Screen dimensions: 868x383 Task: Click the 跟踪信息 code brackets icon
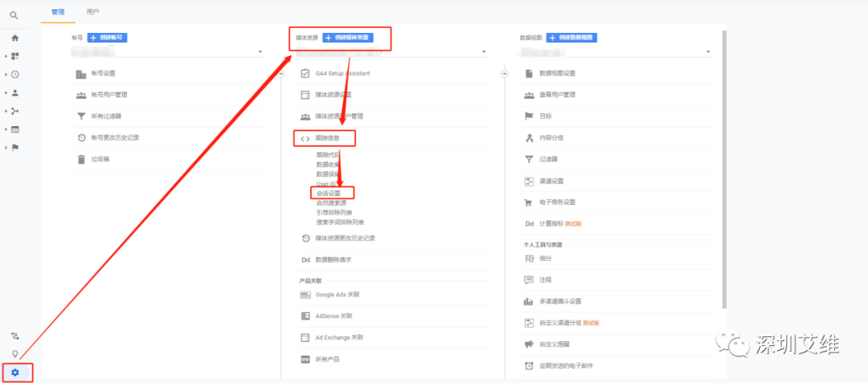pyautogui.click(x=305, y=138)
